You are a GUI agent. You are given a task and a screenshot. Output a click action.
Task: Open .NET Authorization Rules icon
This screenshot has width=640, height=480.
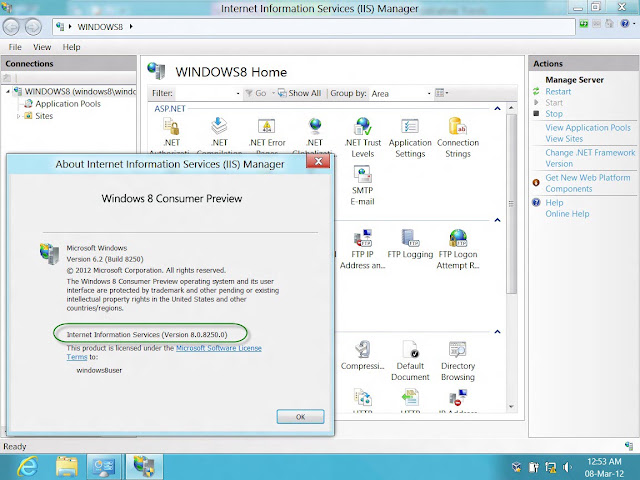(171, 127)
